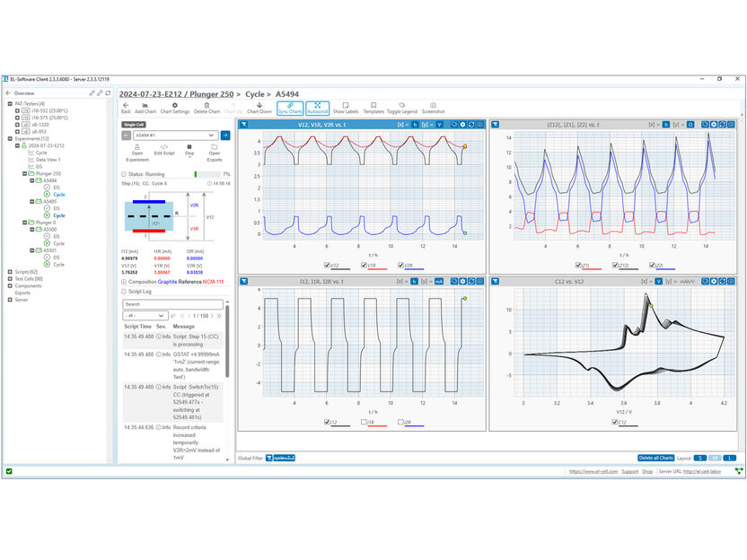Open the Shop link in status bar
Viewport: 747px width, 560px height.
(x=647, y=471)
